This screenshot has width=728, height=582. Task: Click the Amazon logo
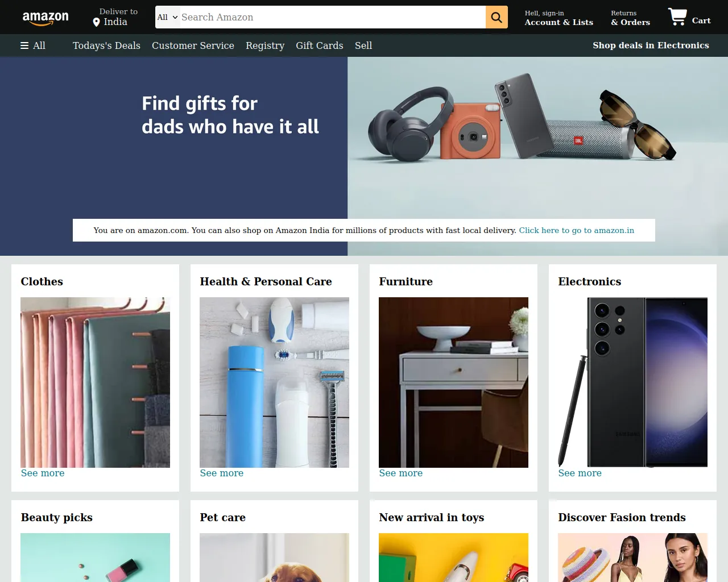pos(45,18)
